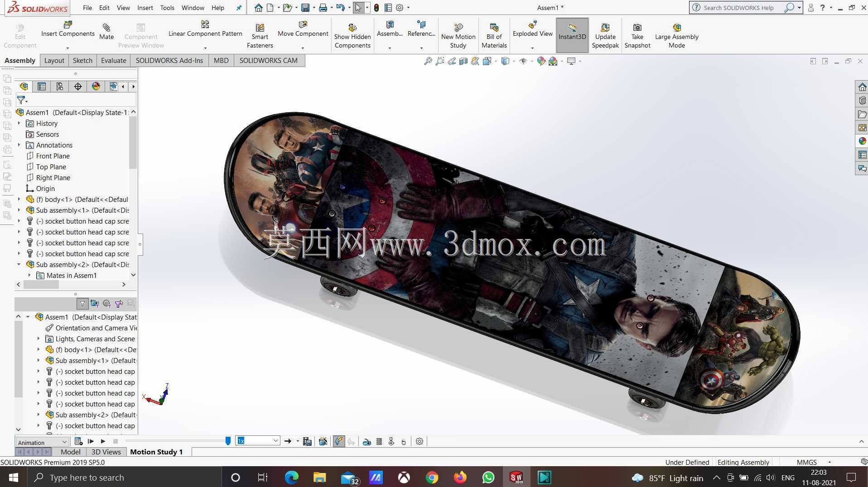Click Save Animation icon in motion toolbar
The image size is (868, 487).
click(307, 441)
